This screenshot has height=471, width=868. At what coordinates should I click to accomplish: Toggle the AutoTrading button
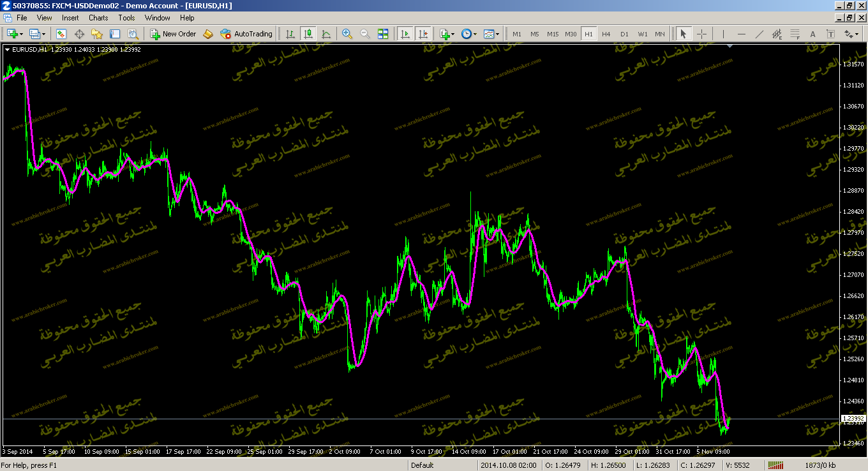(x=246, y=34)
